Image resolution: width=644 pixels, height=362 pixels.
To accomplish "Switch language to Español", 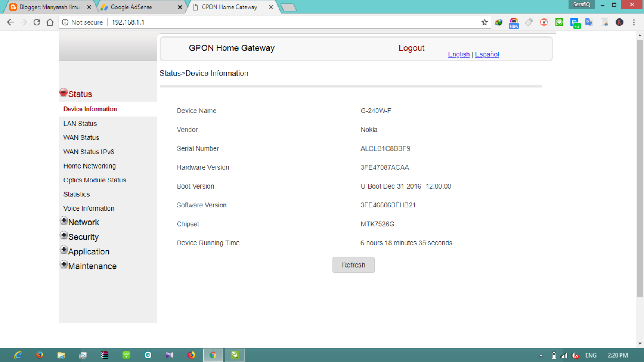I will coord(487,54).
